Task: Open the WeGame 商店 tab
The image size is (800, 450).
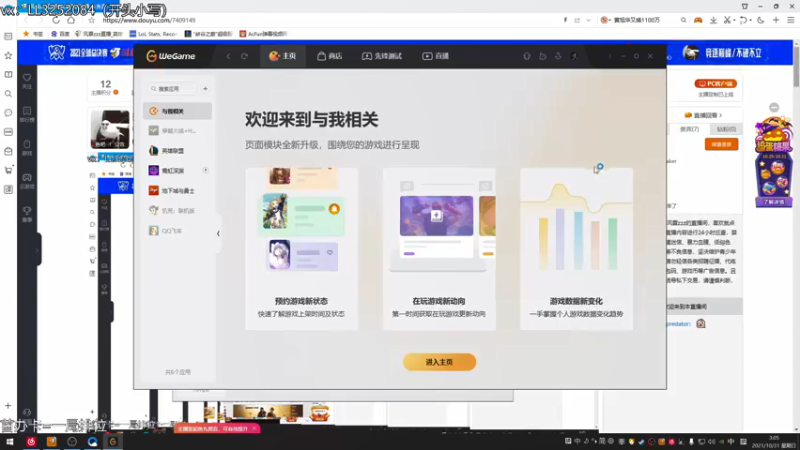Action: (330, 56)
